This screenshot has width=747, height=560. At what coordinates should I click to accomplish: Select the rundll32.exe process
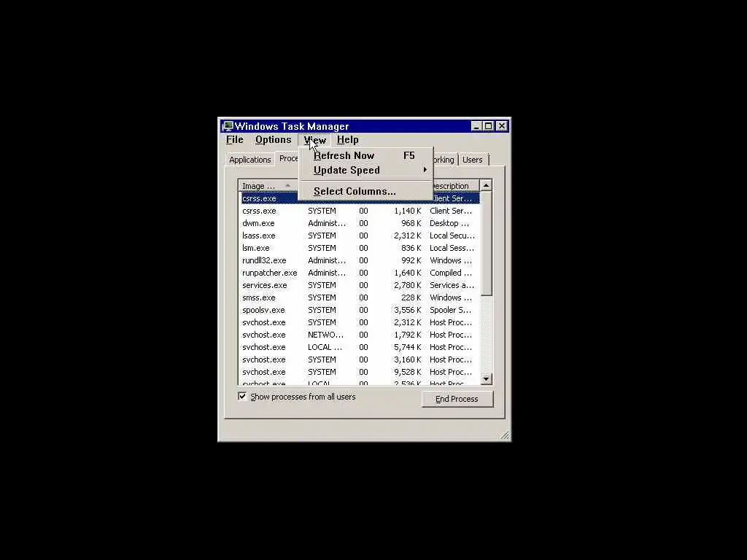[x=360, y=260]
